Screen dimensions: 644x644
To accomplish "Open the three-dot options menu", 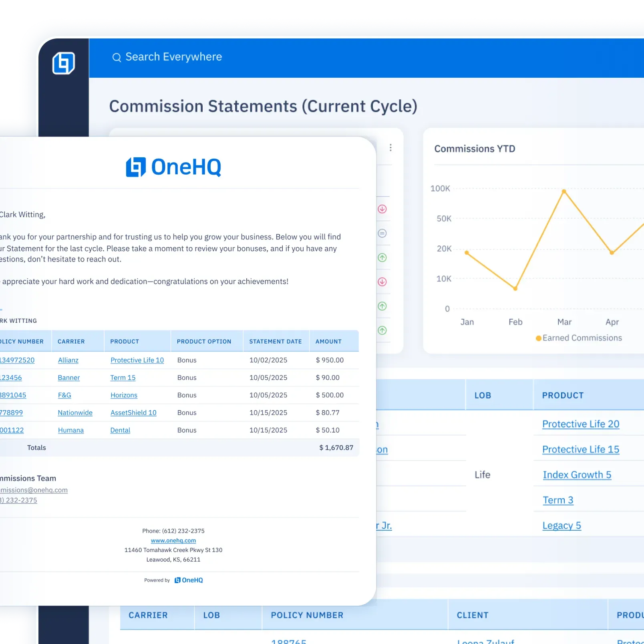I will (390, 148).
